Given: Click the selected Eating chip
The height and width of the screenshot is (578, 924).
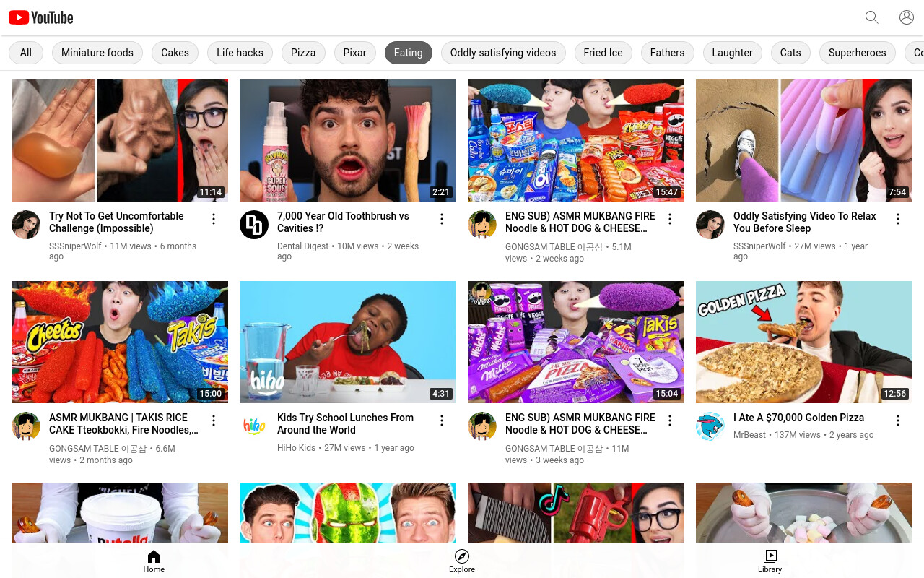Looking at the screenshot, I should pos(409,53).
